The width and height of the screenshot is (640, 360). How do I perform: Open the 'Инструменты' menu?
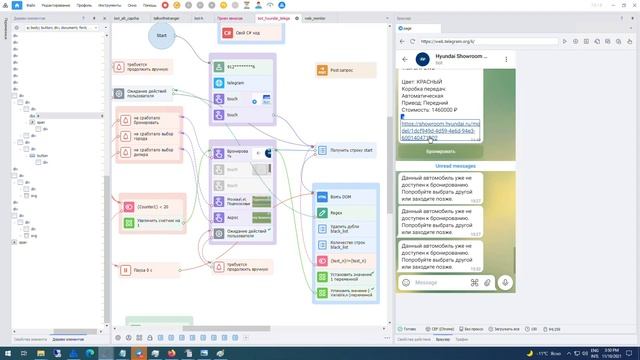point(109,5)
